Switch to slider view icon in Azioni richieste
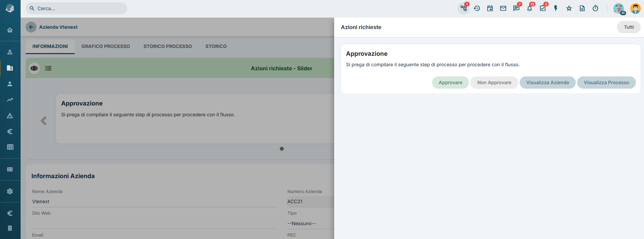The width and height of the screenshot is (644, 239). [x=34, y=68]
